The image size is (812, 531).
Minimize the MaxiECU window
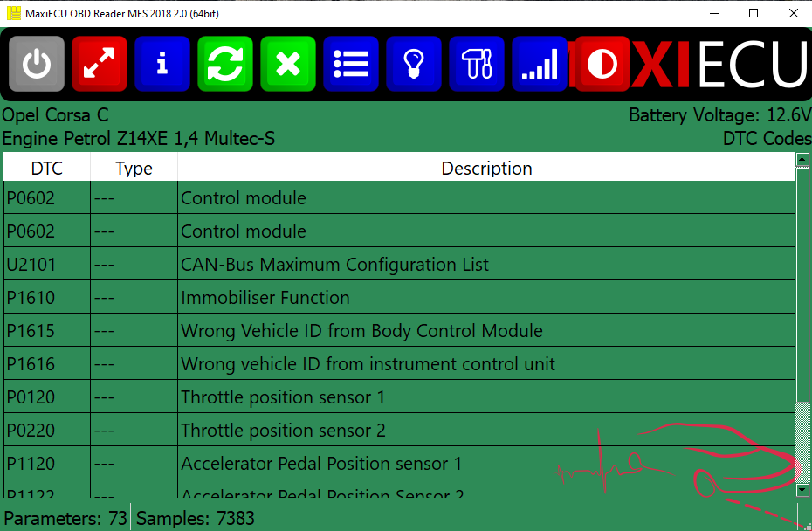tap(714, 13)
